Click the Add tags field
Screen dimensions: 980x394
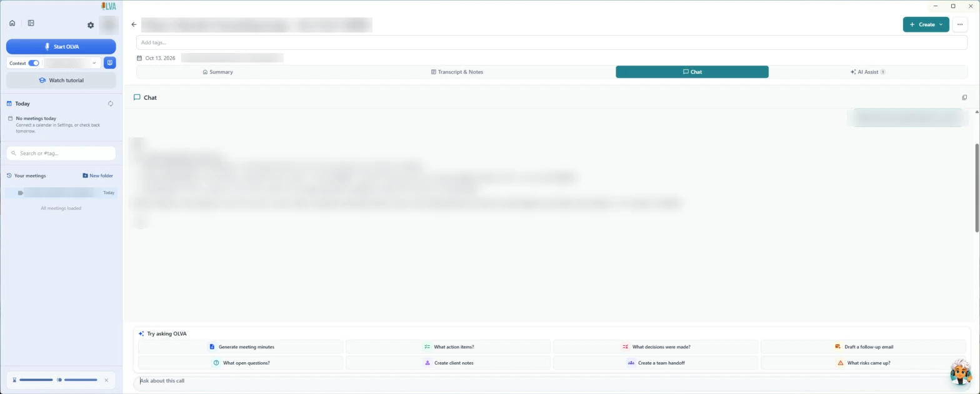(552, 42)
